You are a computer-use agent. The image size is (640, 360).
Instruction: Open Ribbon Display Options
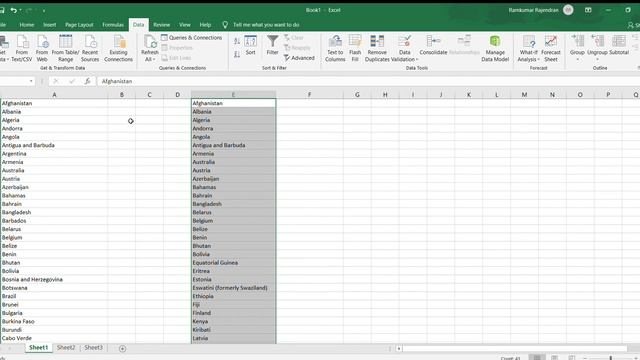pos(588,10)
